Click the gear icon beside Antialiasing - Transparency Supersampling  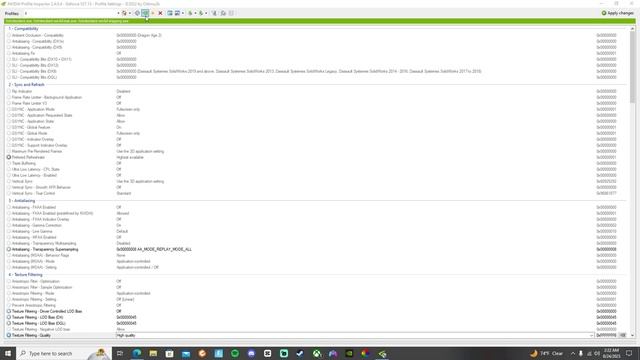pos(9,249)
